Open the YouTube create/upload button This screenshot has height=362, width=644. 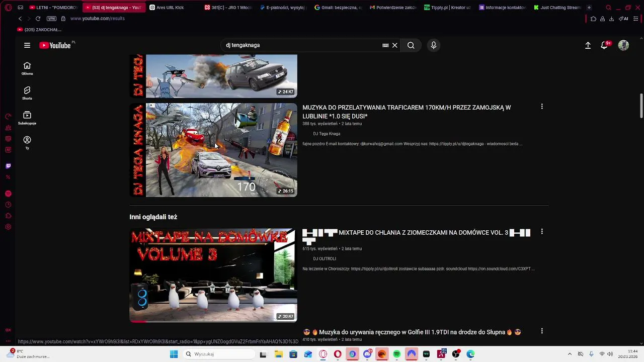click(x=588, y=45)
